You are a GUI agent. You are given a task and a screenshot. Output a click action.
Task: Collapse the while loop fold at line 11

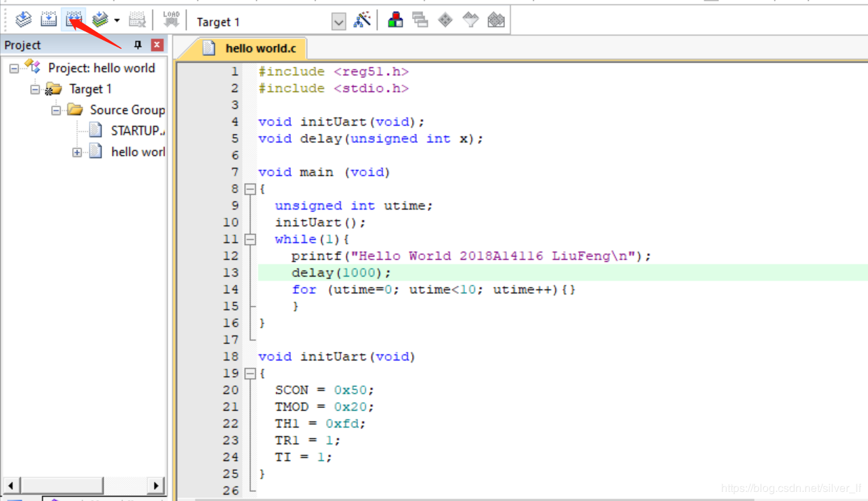(x=250, y=239)
